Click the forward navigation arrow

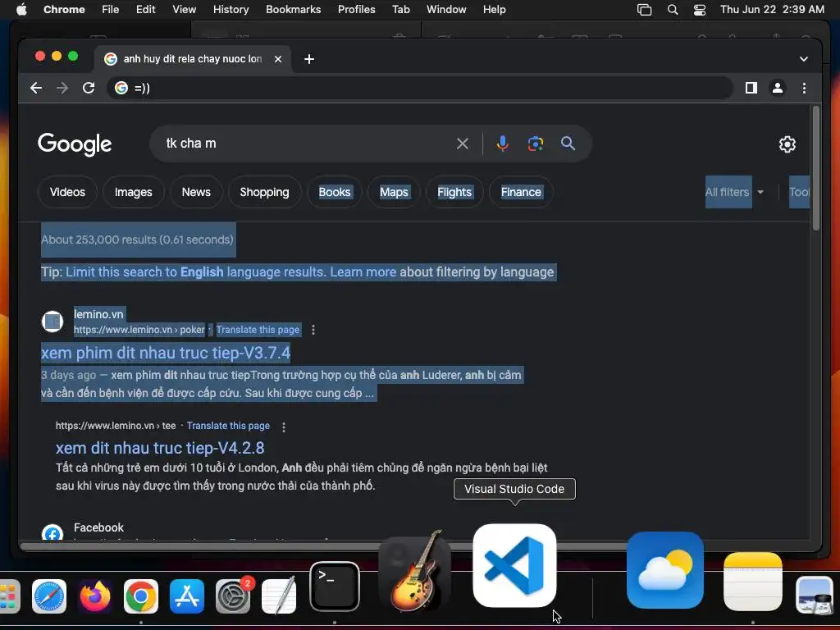tap(62, 88)
